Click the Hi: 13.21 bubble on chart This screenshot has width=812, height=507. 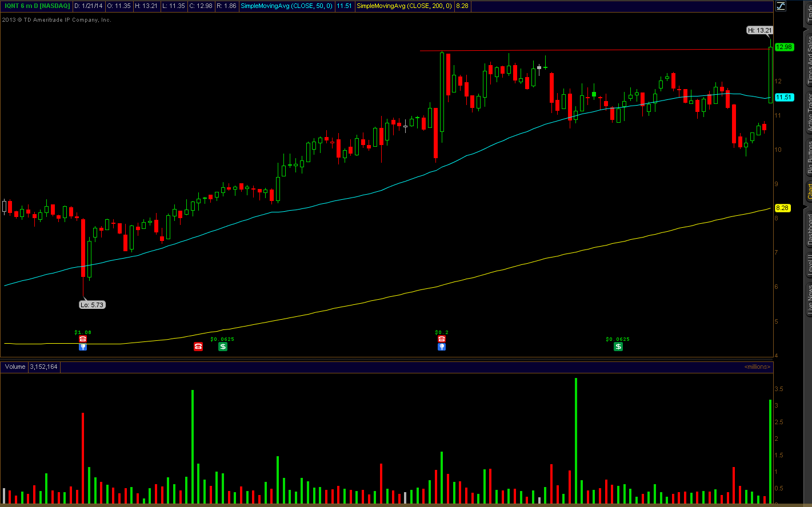[761, 30]
